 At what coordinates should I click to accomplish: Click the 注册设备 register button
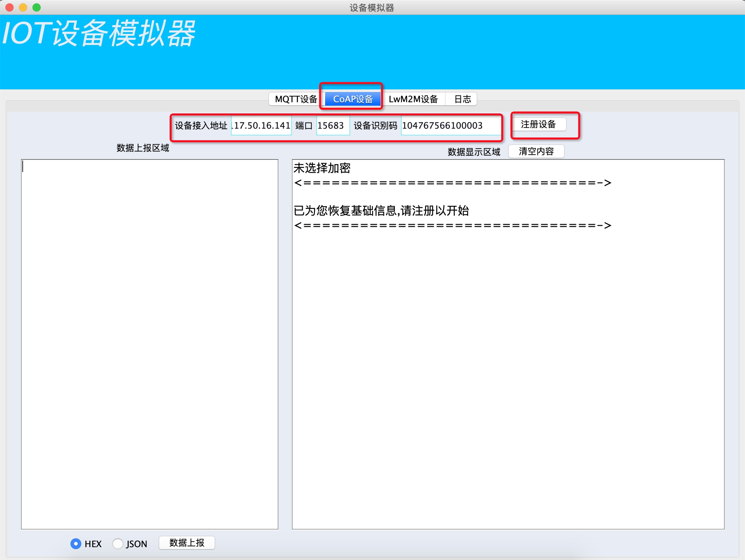tap(538, 125)
